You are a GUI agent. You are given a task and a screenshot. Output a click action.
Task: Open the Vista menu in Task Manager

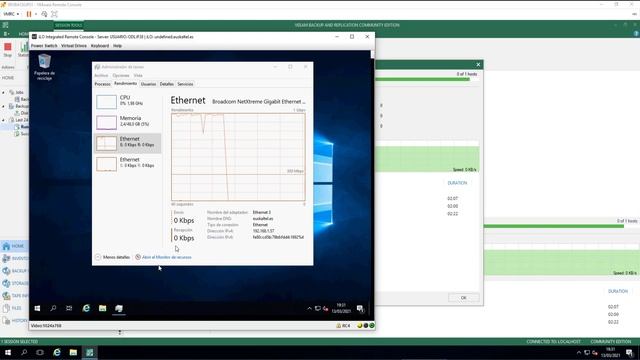[138, 76]
